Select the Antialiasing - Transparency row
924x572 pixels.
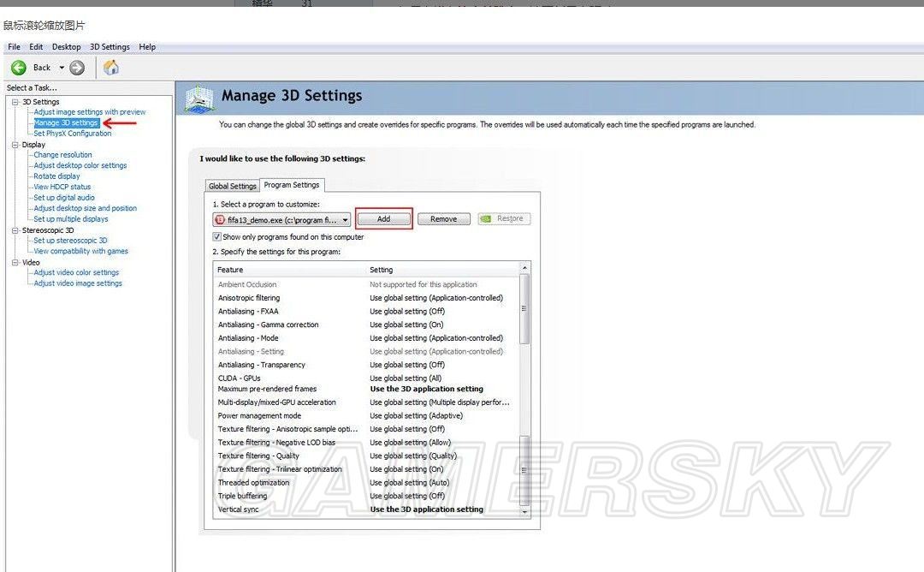366,365
